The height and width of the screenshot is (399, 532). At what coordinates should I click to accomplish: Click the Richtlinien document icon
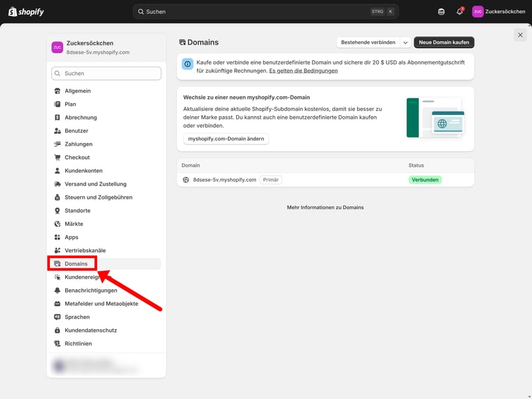click(57, 343)
